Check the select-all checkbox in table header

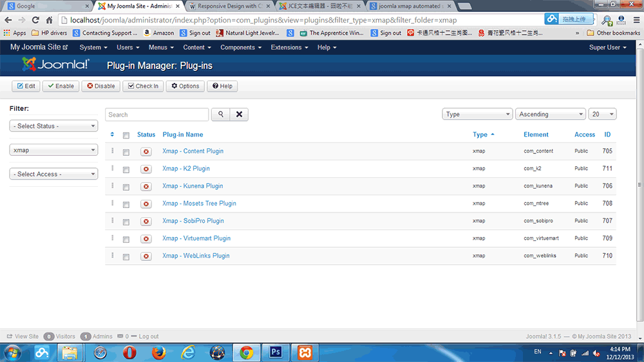click(126, 135)
